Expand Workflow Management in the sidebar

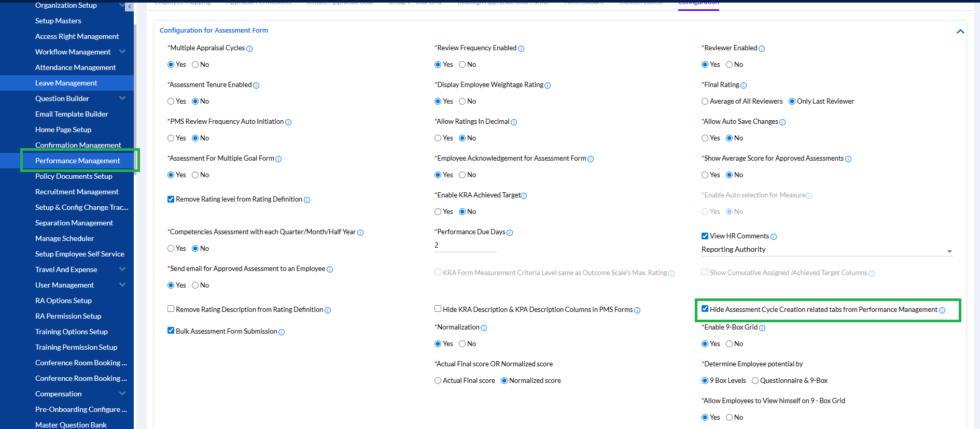click(122, 52)
